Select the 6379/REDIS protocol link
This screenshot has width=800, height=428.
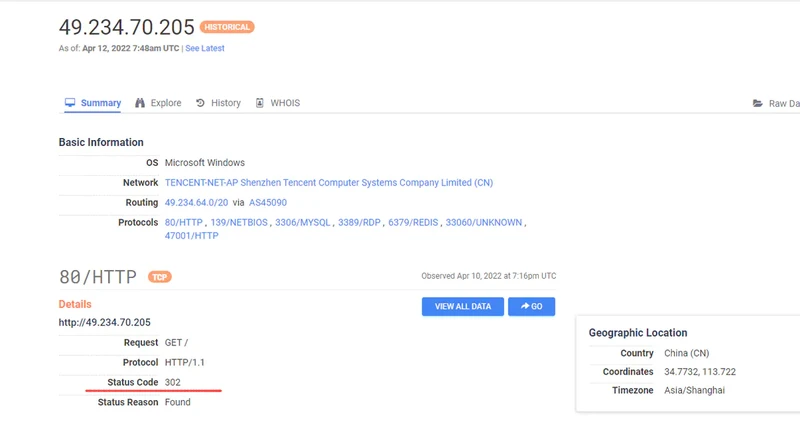[x=413, y=222]
